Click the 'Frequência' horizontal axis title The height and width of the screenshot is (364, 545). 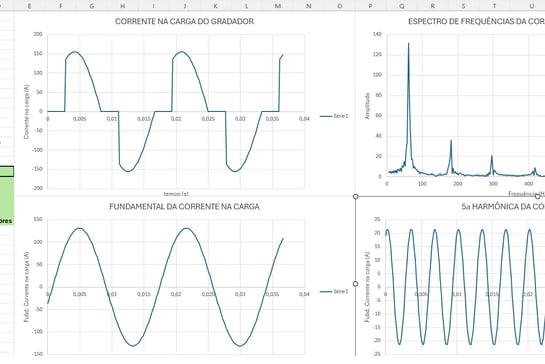[x=527, y=194]
